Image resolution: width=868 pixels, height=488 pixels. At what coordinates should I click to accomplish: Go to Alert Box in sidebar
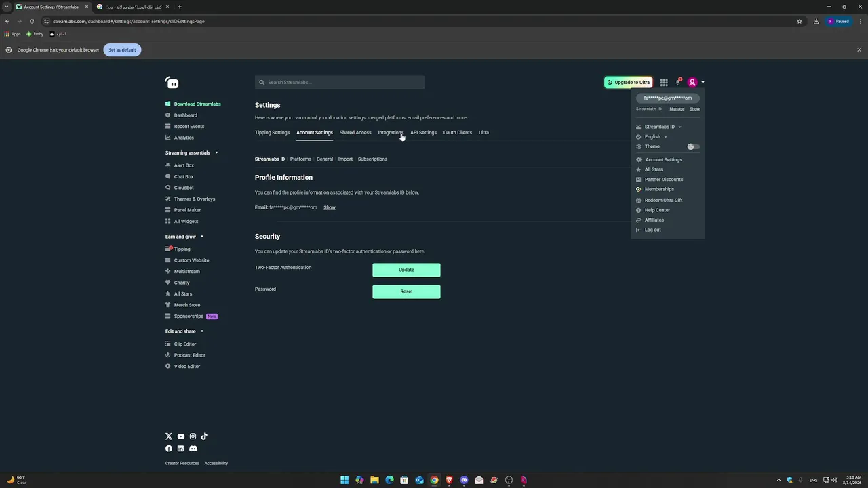point(184,165)
